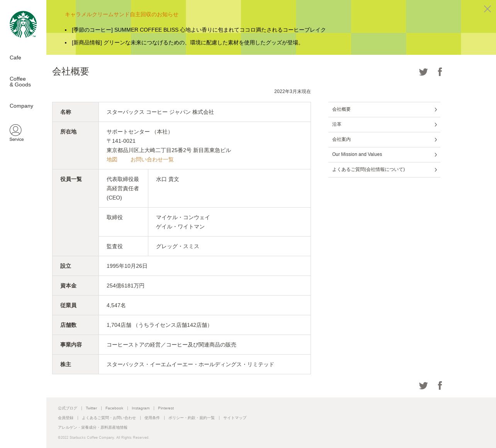Click capital value 254億6181万円
Viewport: 496px width, 448px height.
pos(126,286)
